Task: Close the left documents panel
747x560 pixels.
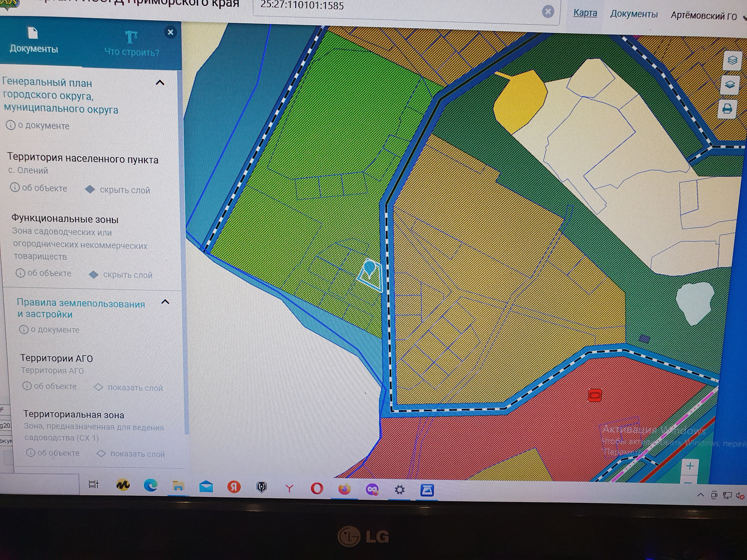Action: pyautogui.click(x=170, y=32)
